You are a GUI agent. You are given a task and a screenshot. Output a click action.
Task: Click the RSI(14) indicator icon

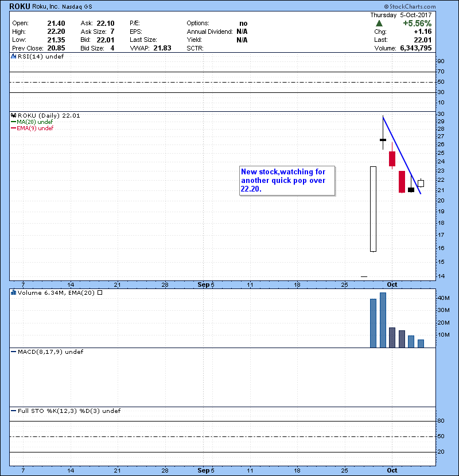tap(13, 56)
